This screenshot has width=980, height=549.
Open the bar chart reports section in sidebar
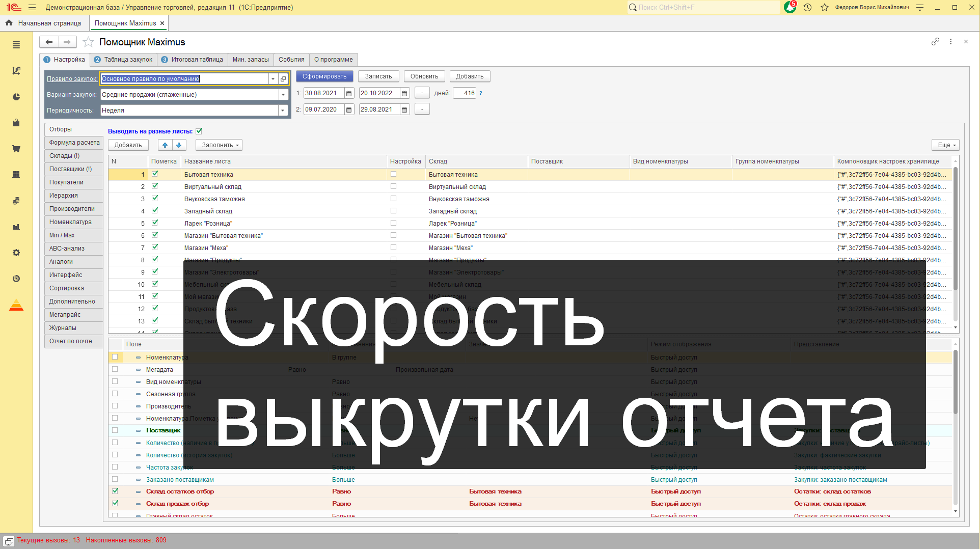pos(16,227)
